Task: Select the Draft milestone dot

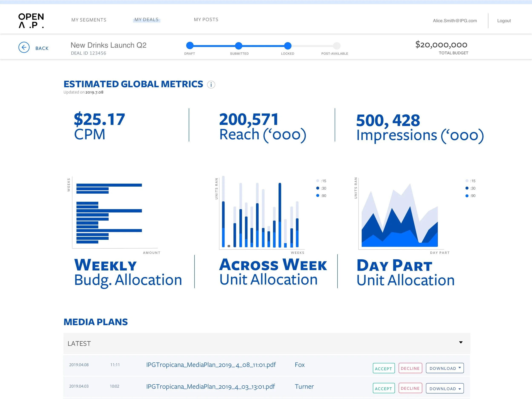Action: [x=190, y=46]
